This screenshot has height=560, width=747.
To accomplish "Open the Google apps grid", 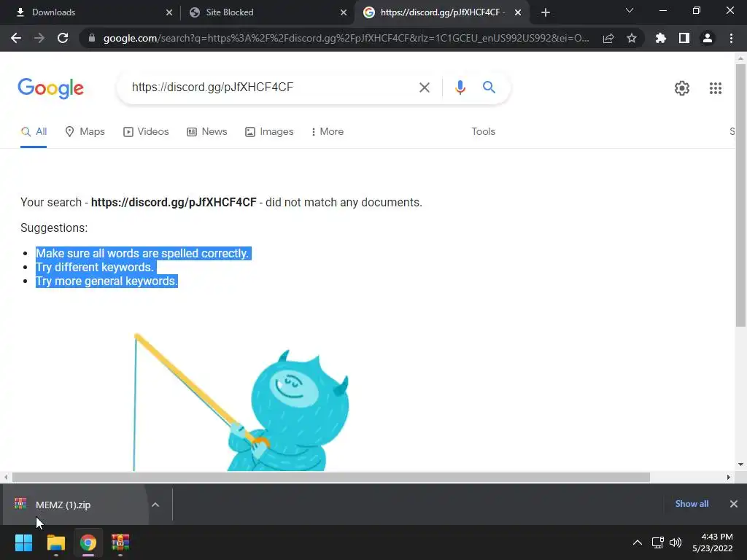I will [715, 88].
